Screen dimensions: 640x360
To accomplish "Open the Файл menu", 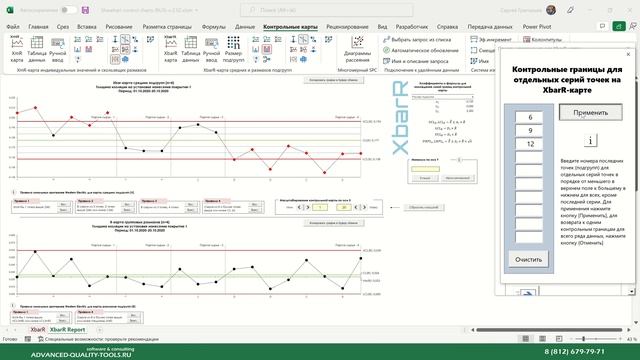I will tap(13, 27).
